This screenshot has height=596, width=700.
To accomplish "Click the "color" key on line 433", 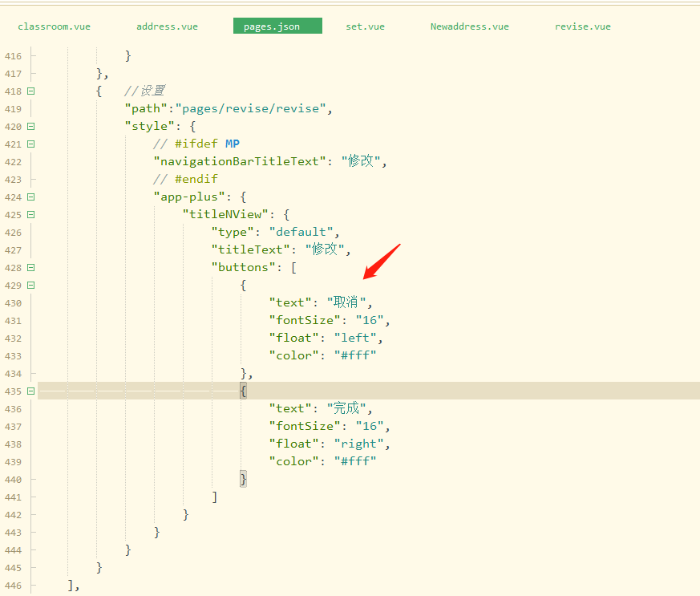I will click(x=293, y=355).
